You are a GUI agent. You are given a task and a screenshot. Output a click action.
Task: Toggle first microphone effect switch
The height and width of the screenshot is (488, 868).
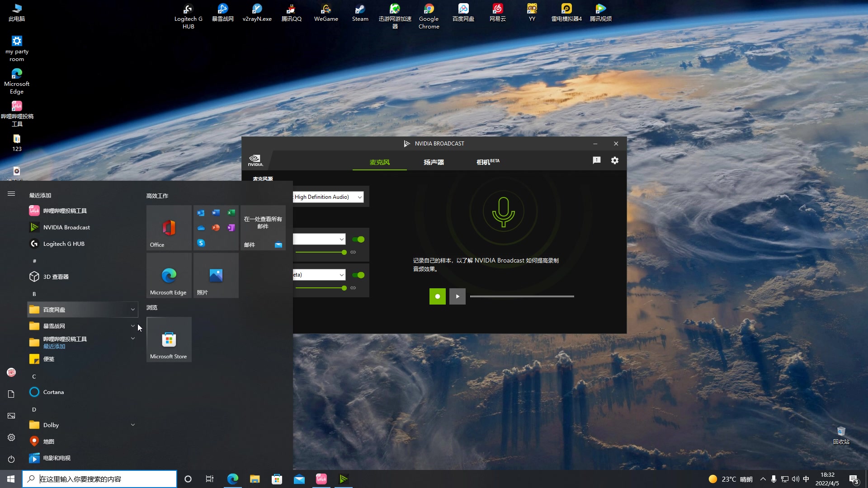359,239
